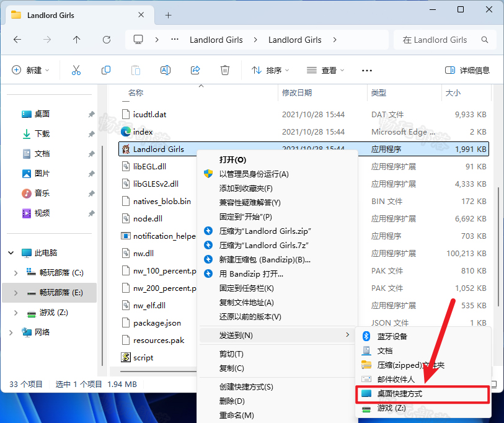The height and width of the screenshot is (423, 504).
Task: Click the first Landlord Girls breadcrumb
Action: click(x=216, y=40)
